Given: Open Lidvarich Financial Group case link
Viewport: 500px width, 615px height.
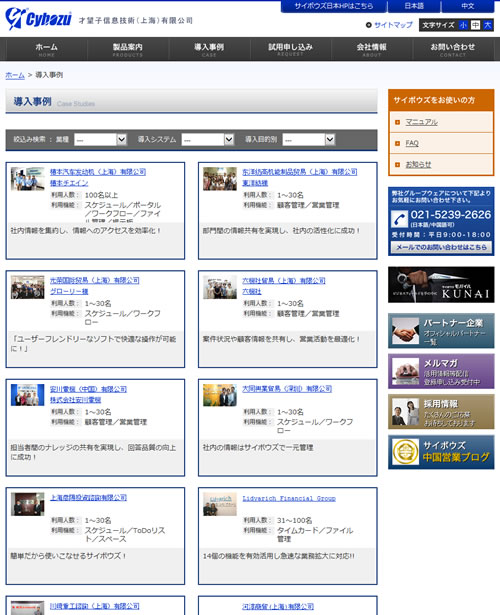Looking at the screenshot, I should [x=289, y=499].
